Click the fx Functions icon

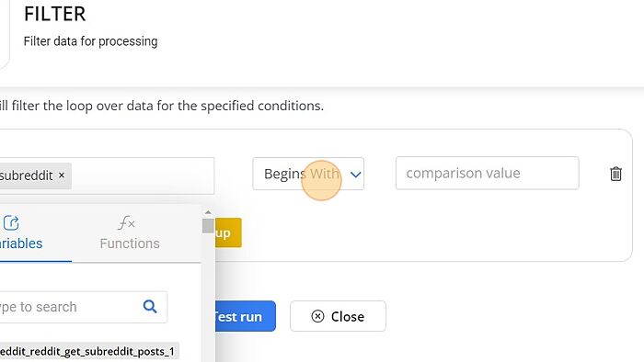[x=127, y=223]
